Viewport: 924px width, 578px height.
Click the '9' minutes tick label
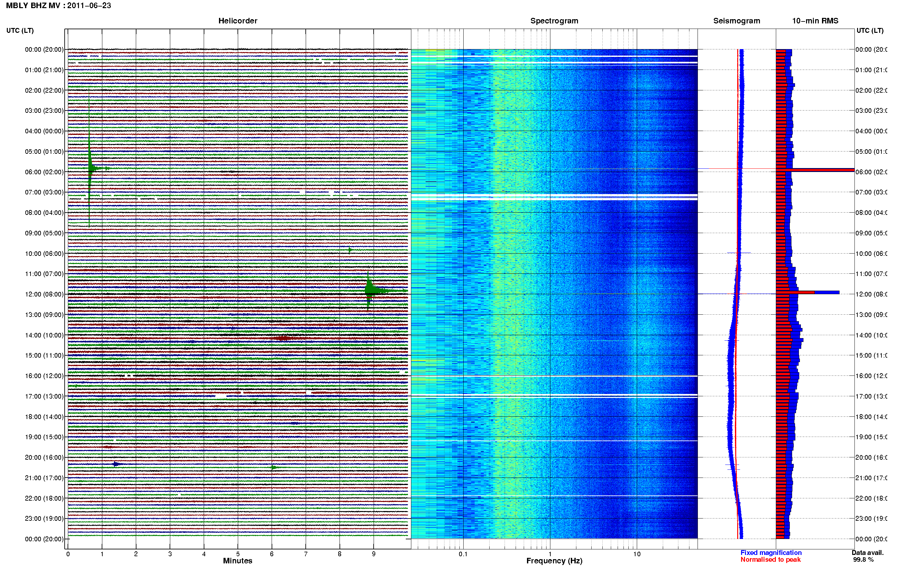[x=374, y=554]
